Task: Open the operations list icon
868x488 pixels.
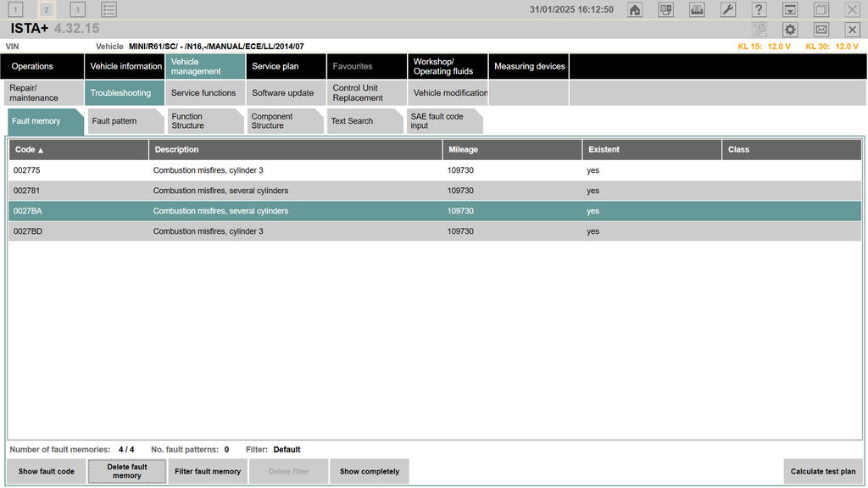Action: pyautogui.click(x=108, y=10)
